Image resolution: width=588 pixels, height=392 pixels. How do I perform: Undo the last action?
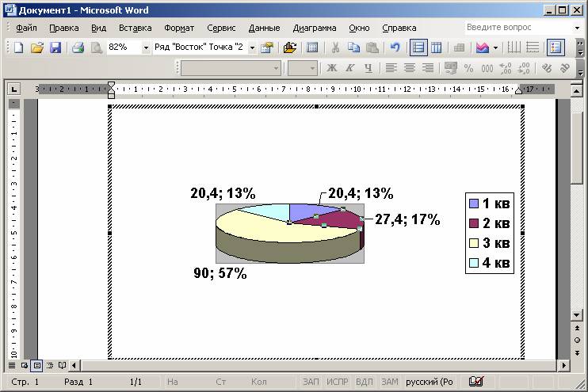[395, 48]
